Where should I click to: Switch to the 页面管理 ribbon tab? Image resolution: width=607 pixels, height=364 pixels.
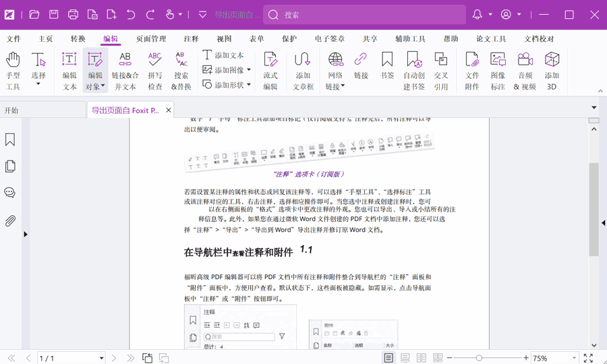(x=151, y=39)
